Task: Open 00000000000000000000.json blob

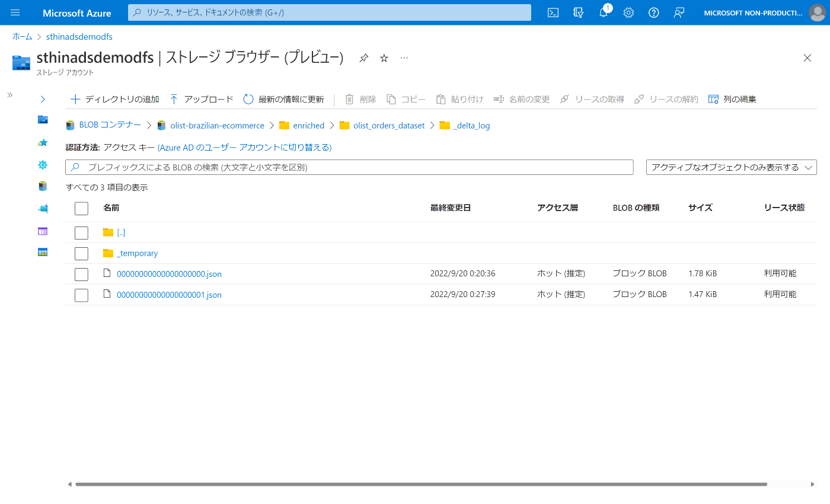Action: (x=169, y=274)
